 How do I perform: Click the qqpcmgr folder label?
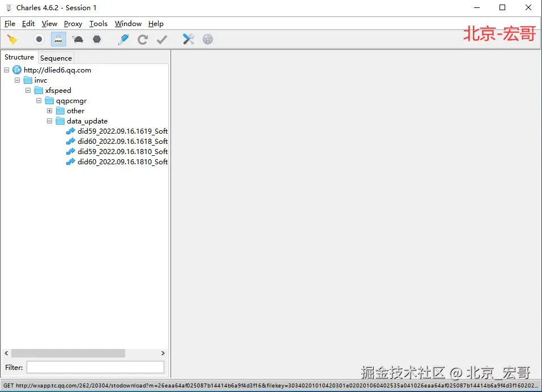tap(71, 101)
